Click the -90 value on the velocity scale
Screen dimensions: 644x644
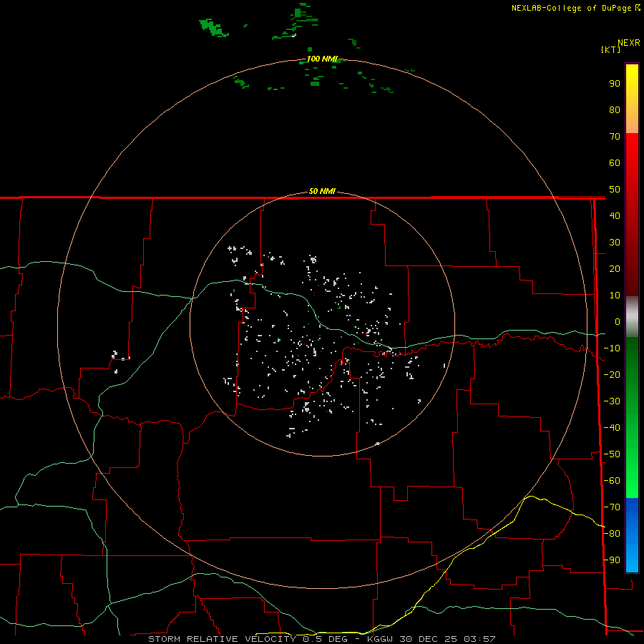612,560
